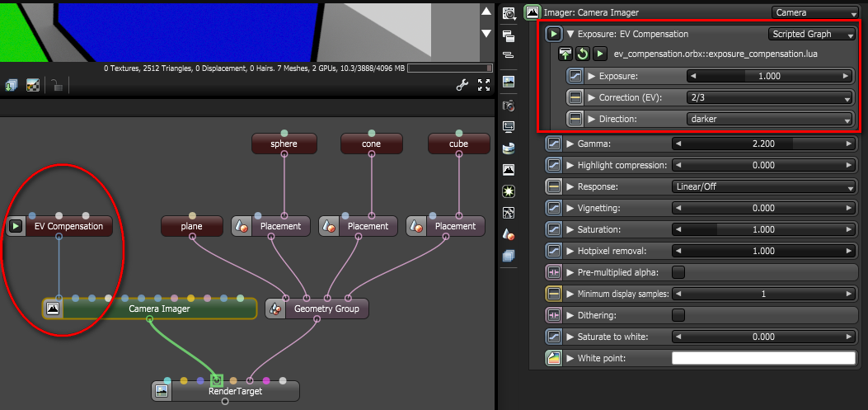
Task: Toggle fullscreen viewport with the arrows icon
Action: tap(484, 85)
